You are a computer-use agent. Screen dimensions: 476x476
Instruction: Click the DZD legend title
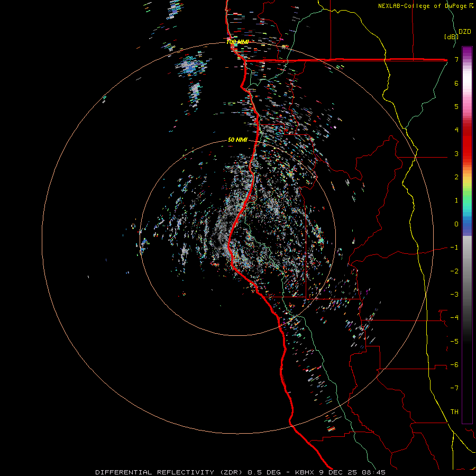[465, 32]
